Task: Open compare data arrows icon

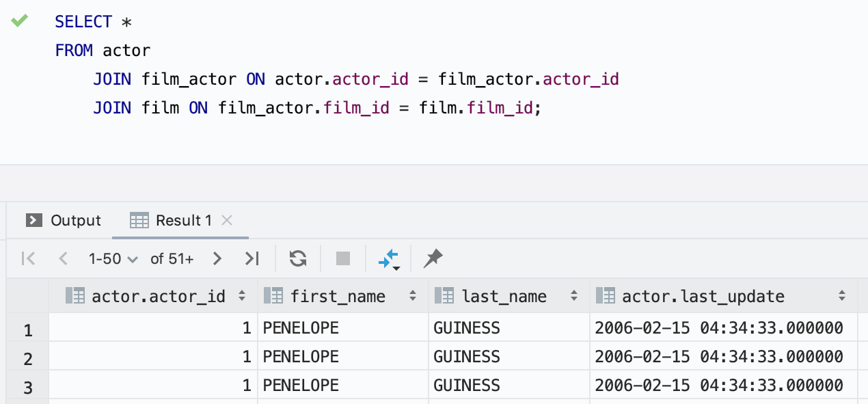Action: tap(388, 258)
